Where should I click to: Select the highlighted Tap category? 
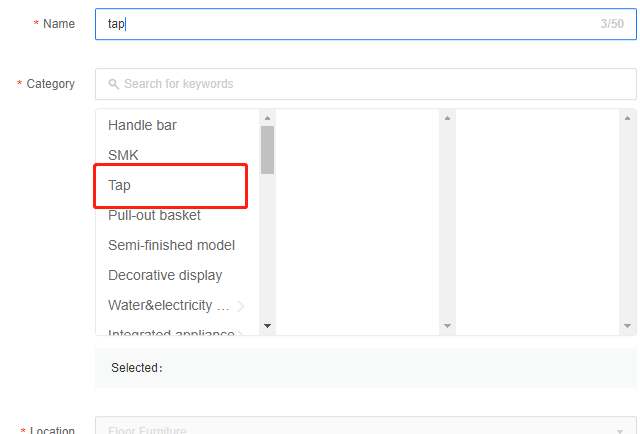click(x=120, y=185)
